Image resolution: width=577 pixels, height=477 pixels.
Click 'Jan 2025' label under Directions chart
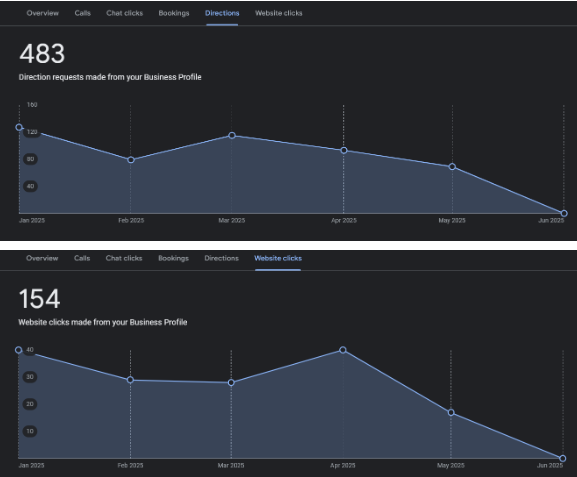click(32, 220)
